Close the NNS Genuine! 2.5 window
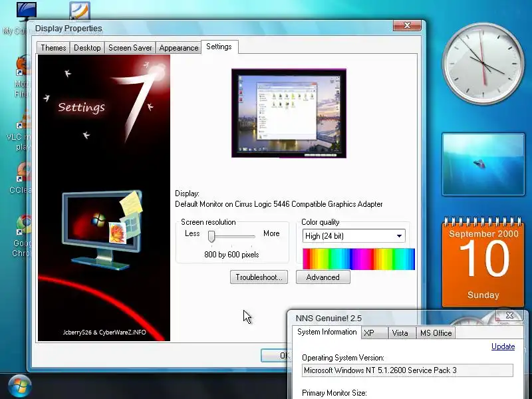Viewport: 532px width, 399px height. point(509,315)
